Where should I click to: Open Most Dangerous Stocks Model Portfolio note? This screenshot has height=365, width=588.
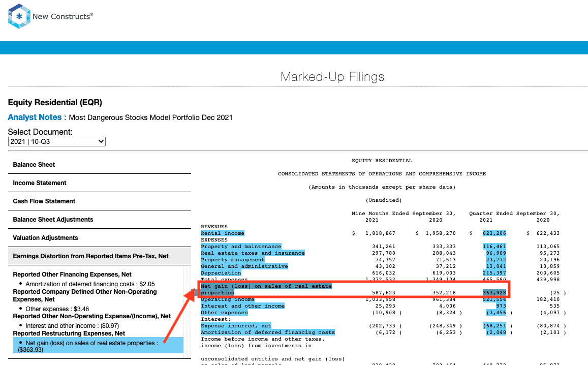[x=151, y=117]
